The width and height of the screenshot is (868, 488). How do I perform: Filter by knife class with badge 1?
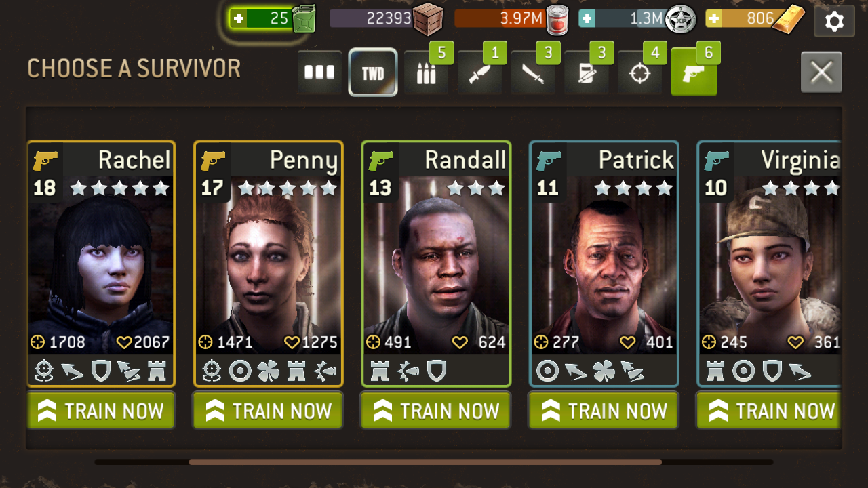tap(480, 73)
